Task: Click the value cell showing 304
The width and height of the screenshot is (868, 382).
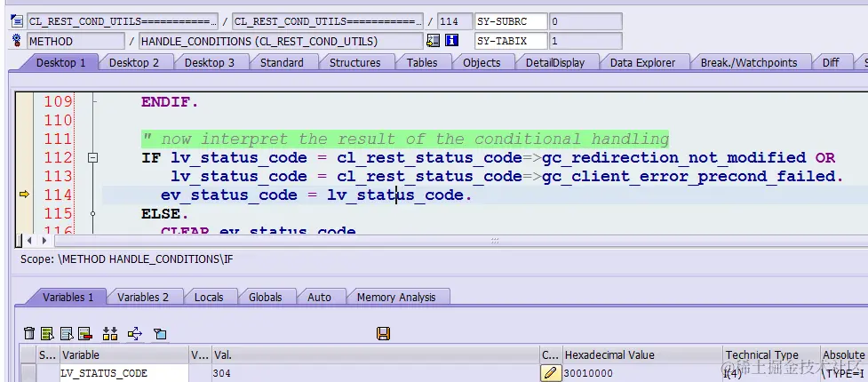Action: pos(375,373)
